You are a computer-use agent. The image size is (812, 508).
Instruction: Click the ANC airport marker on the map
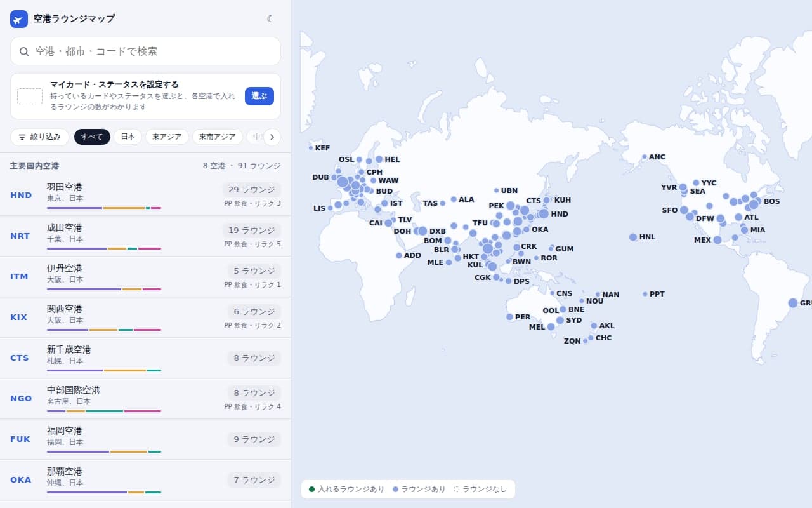[x=645, y=157]
